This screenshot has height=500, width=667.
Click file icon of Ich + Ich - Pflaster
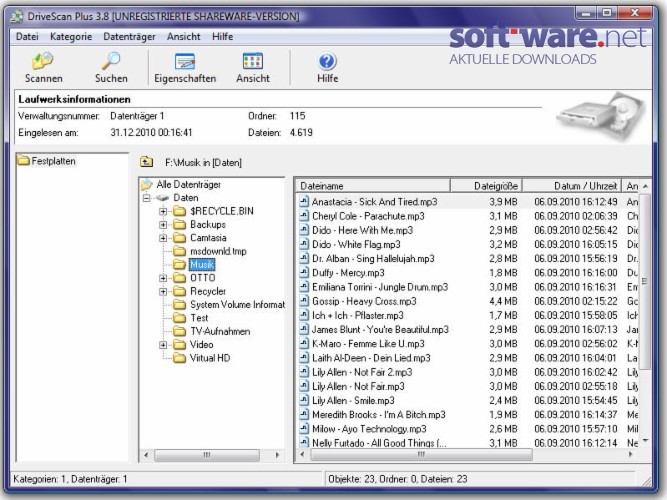304,315
